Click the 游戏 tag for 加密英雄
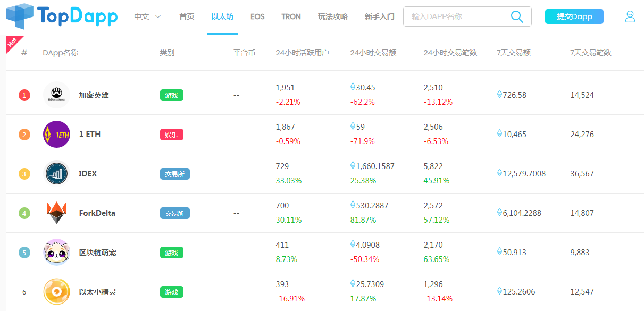This screenshot has height=311, width=644. 171,95
